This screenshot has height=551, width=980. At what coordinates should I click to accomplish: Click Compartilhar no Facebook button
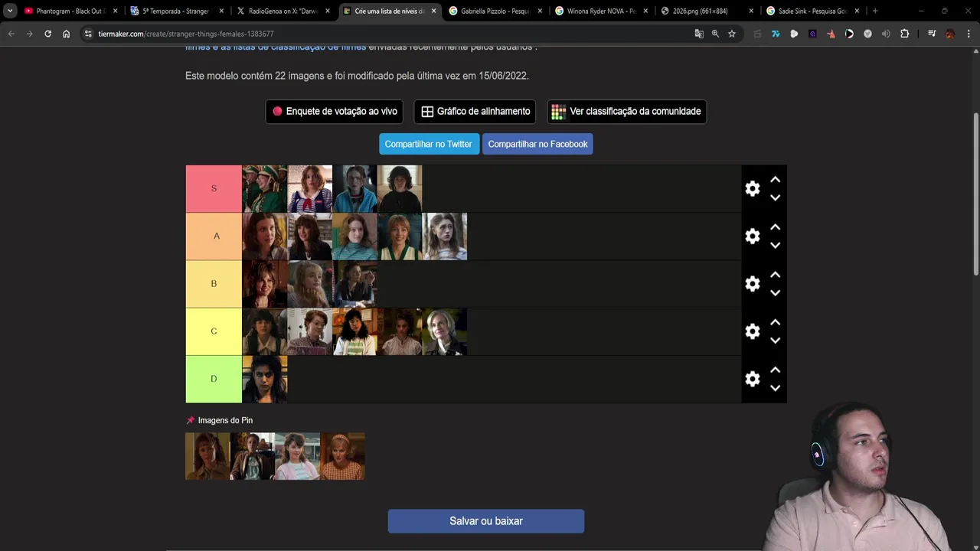pyautogui.click(x=537, y=144)
